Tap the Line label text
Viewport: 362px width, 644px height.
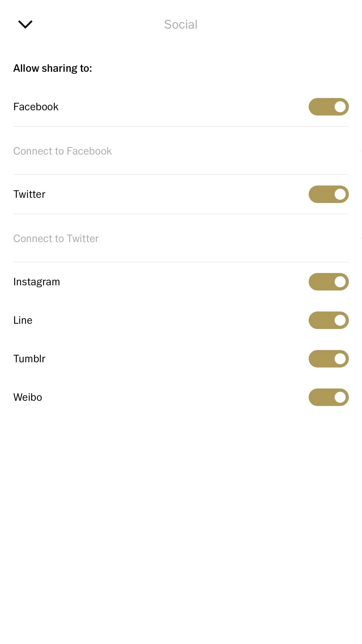(23, 320)
